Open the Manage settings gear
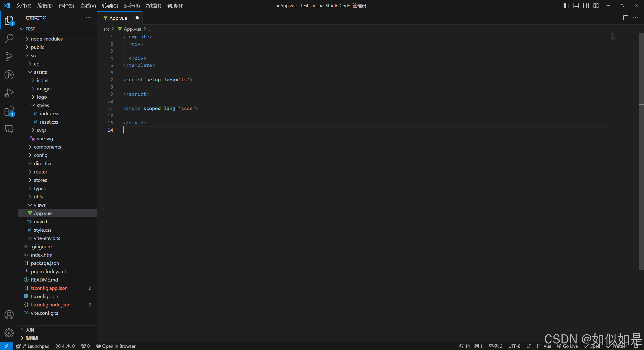This screenshot has width=644, height=350. tap(9, 333)
